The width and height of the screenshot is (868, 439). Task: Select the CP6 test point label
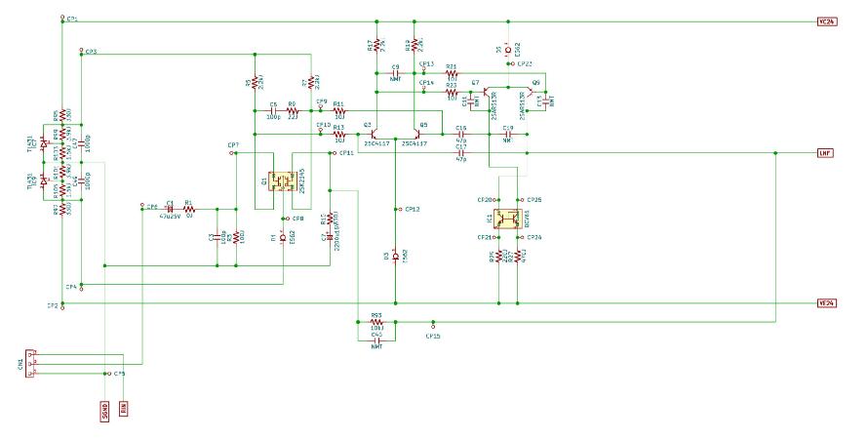click(152, 207)
